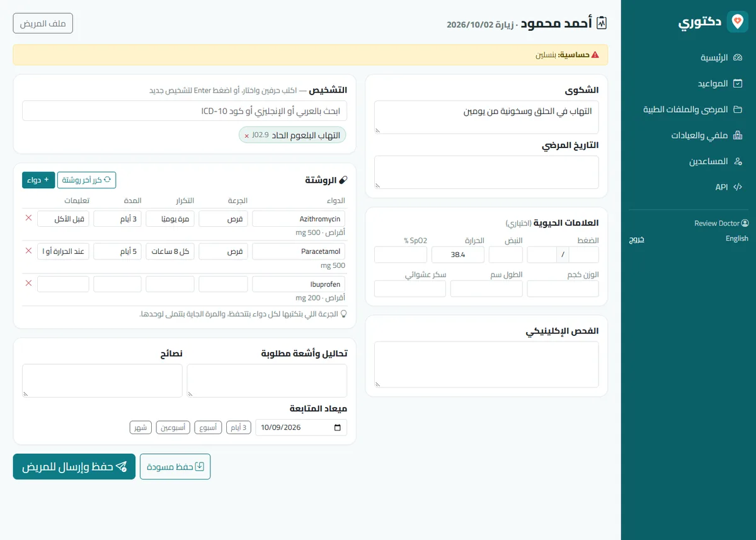
Task: Select the شهر follow-up chip
Action: tap(140, 427)
